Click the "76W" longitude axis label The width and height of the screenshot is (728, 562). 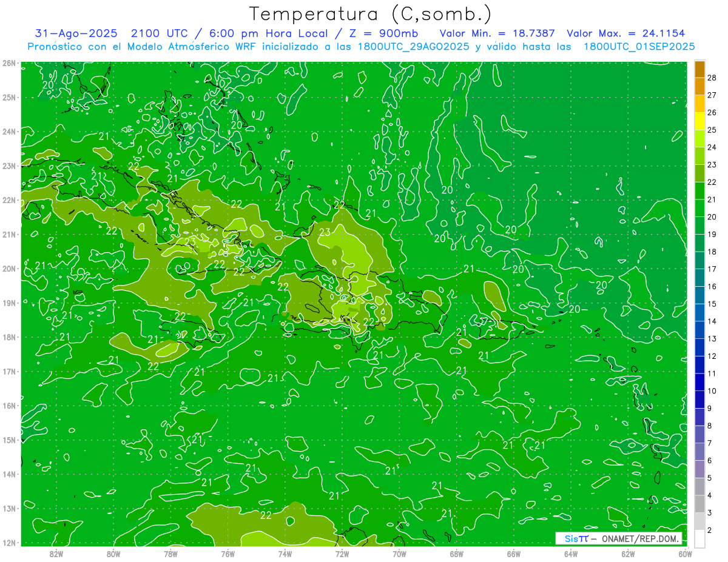tap(227, 553)
